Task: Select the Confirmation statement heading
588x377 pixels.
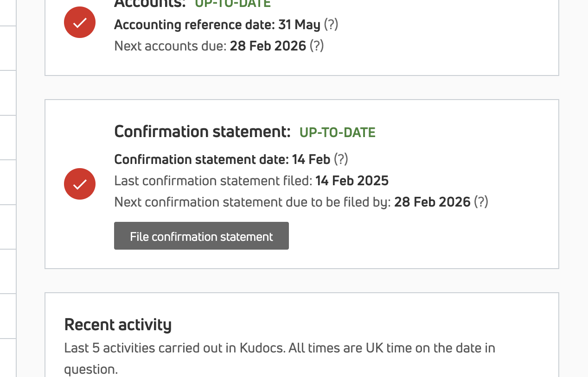Action: point(202,132)
